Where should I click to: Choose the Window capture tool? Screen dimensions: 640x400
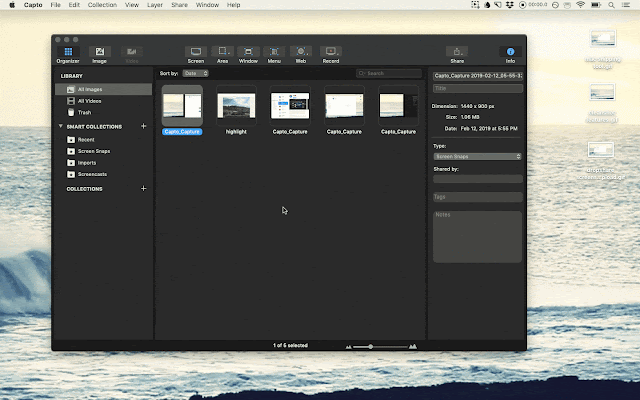click(x=248, y=55)
